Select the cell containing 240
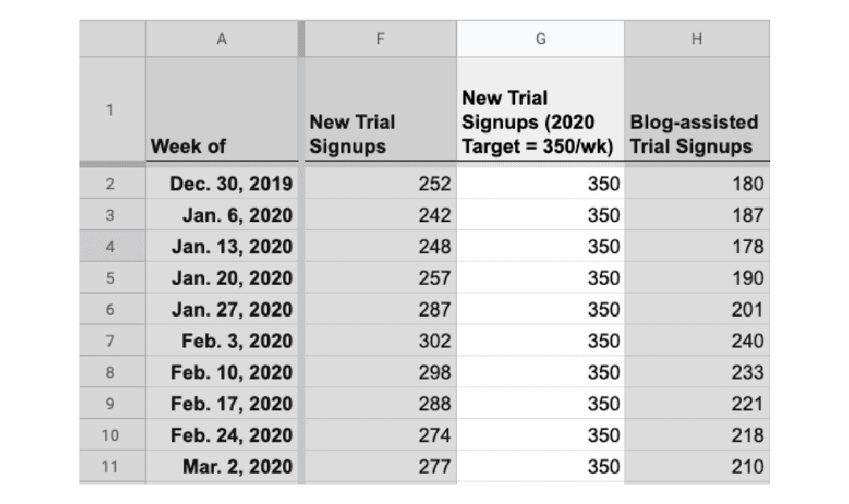 coord(697,340)
